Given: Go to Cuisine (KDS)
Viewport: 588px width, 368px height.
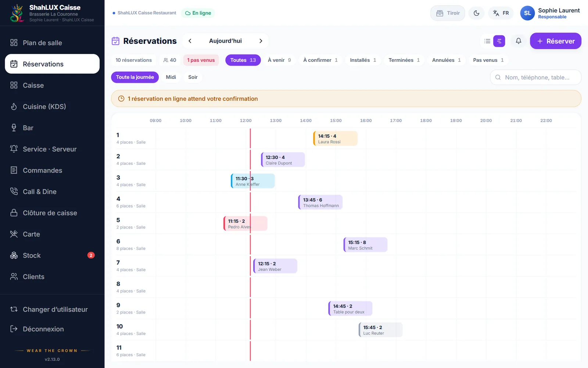Looking at the screenshot, I should click(52, 107).
